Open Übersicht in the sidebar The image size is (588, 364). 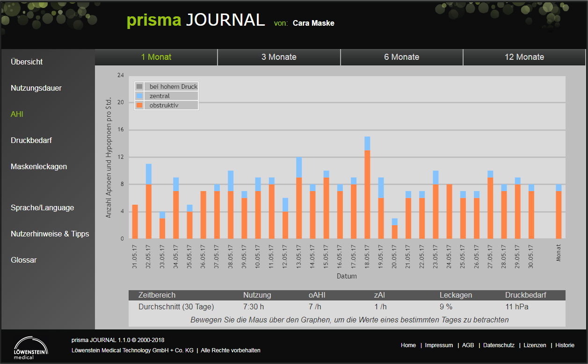click(x=27, y=62)
